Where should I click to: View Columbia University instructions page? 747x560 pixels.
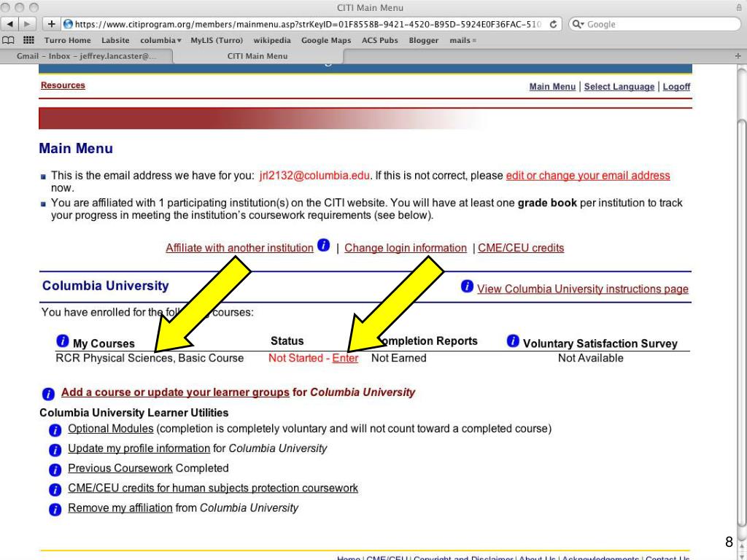tap(583, 289)
